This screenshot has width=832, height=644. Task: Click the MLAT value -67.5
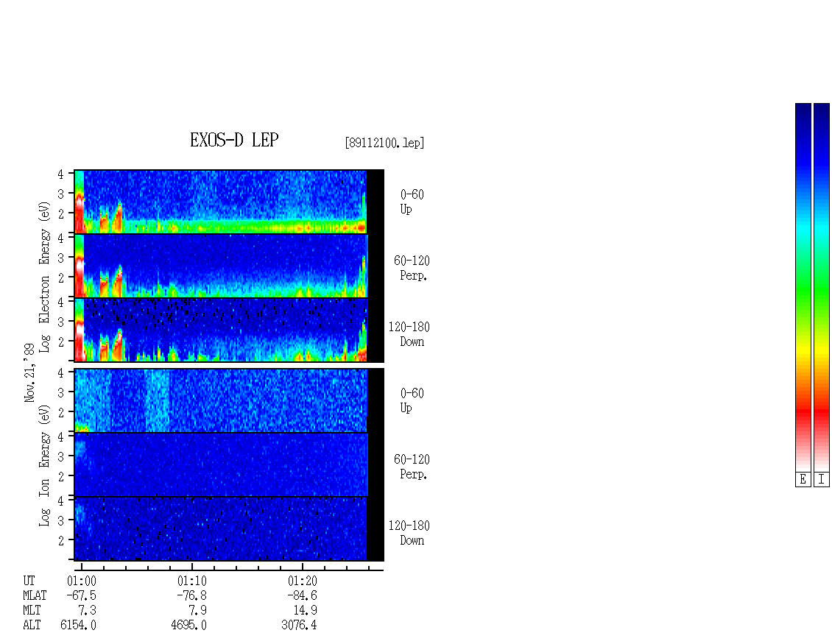click(81, 595)
